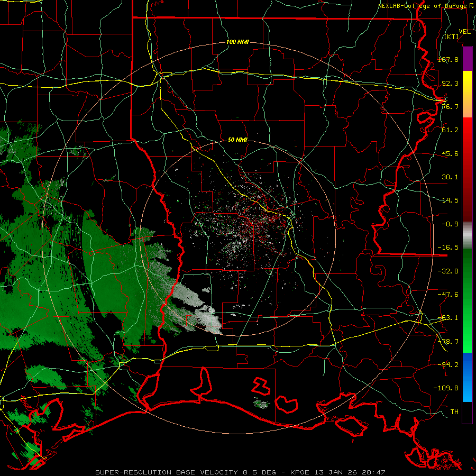Click the 14.5 velocity scale value

[x=450, y=200]
